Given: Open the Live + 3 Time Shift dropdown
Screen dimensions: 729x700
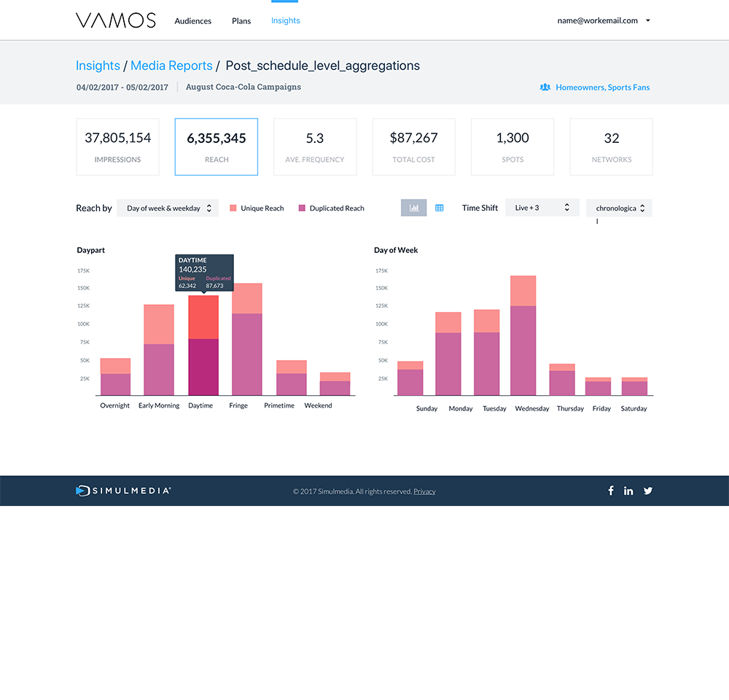Looking at the screenshot, I should point(542,208).
